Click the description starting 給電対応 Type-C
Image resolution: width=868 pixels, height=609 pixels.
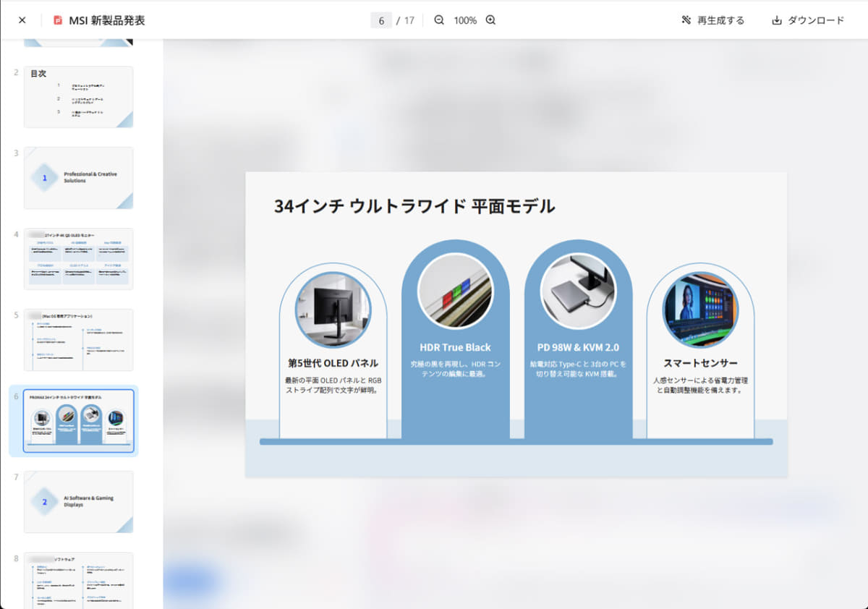point(578,369)
